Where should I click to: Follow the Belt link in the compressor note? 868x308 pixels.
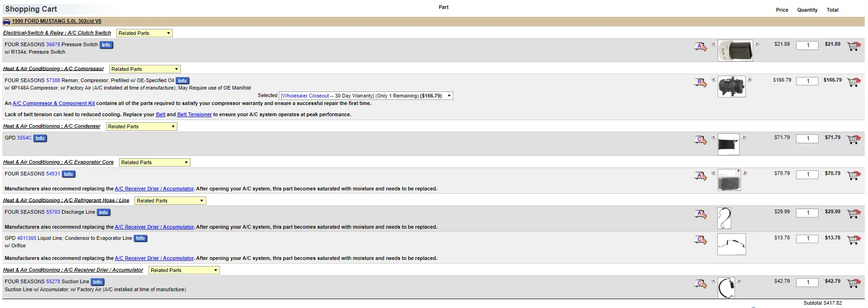[x=161, y=115]
